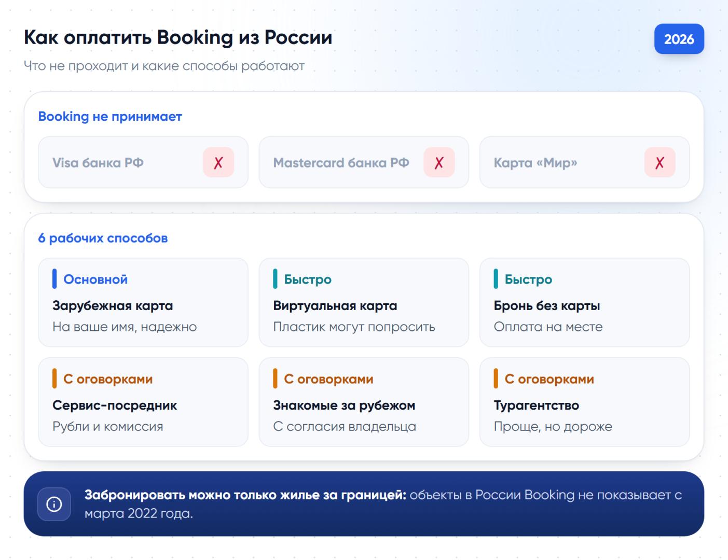
Task: Click the С оговорками label above Сервис-посредник
Action: [x=108, y=379]
